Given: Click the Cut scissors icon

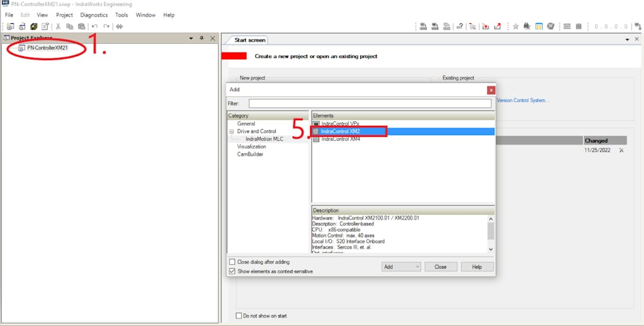Looking at the screenshot, I should 58,26.
